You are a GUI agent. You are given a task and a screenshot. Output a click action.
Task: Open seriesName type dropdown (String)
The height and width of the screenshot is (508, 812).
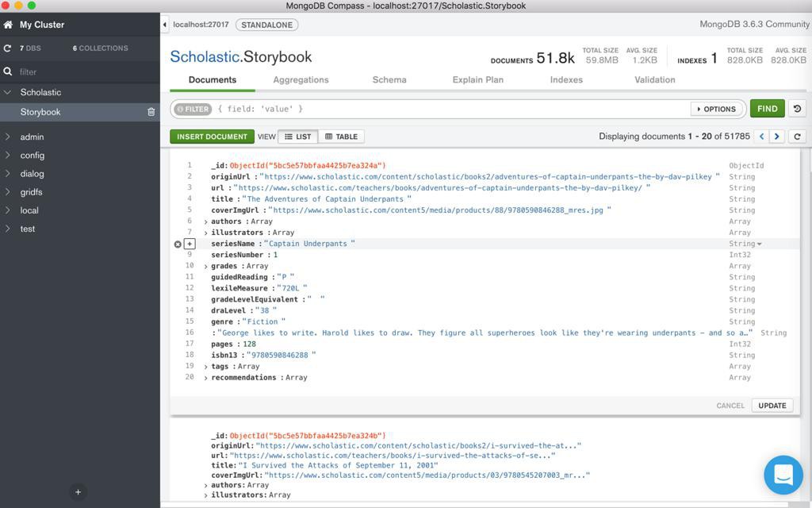pyautogui.click(x=745, y=244)
